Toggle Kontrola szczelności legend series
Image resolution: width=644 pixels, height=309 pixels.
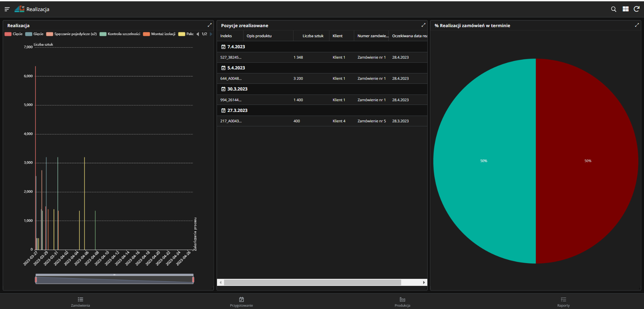coord(120,34)
